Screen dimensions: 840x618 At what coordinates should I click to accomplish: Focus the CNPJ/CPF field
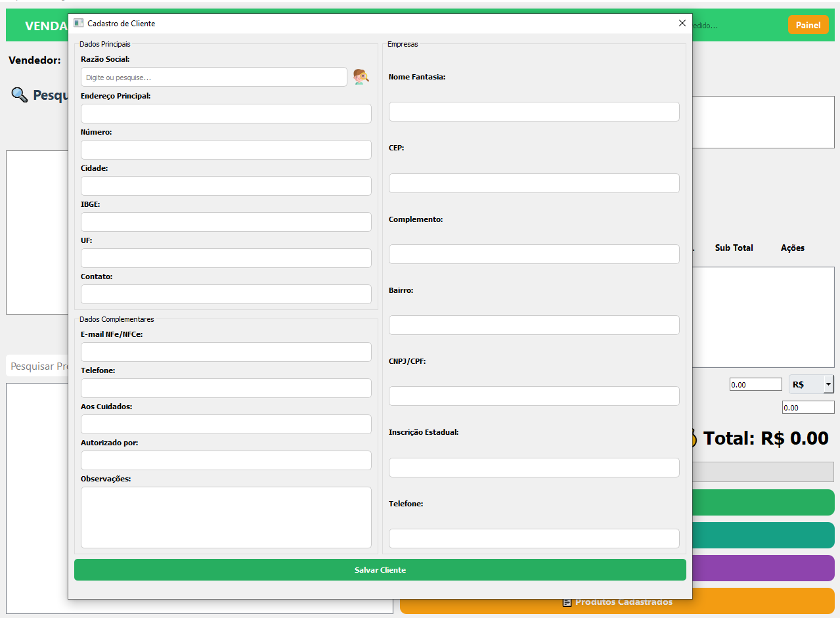534,396
